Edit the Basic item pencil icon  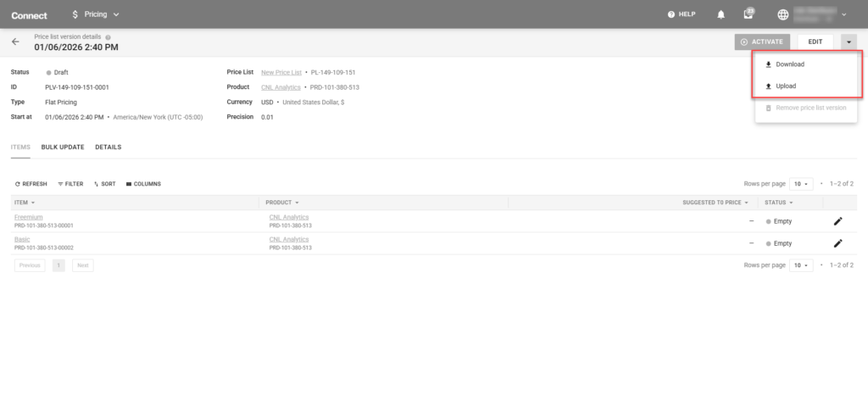[x=837, y=243]
